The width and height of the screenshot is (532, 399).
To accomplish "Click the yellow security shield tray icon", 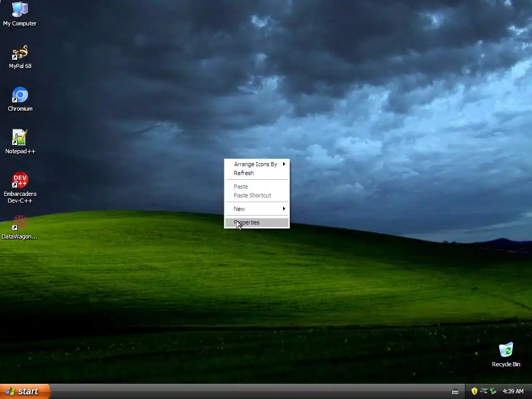I will [474, 391].
